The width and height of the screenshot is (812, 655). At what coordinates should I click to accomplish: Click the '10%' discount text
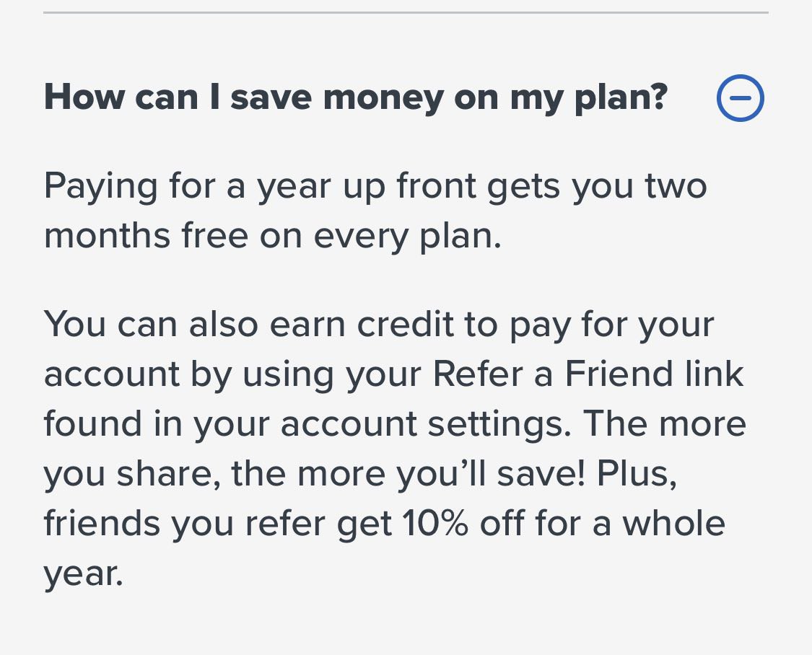coord(435,523)
